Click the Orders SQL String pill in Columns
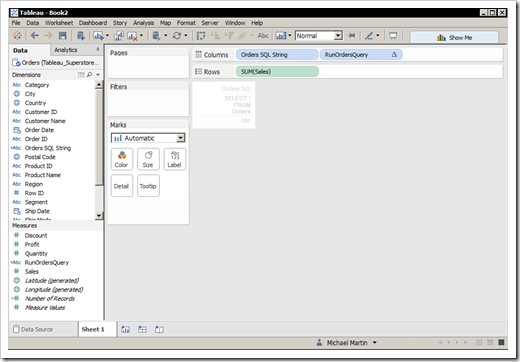Image resolution: width=520 pixels, height=362 pixels. point(277,54)
